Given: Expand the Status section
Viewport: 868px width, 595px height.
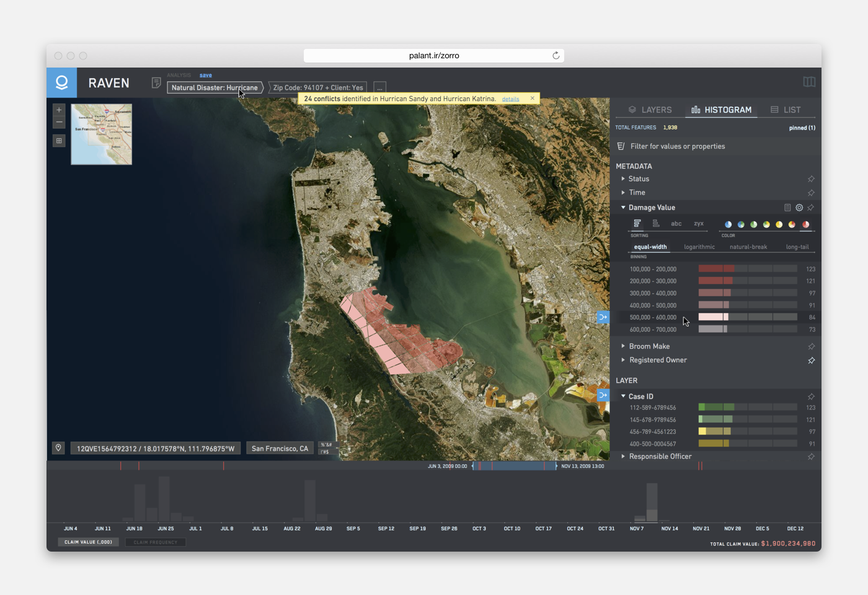Looking at the screenshot, I should (623, 178).
